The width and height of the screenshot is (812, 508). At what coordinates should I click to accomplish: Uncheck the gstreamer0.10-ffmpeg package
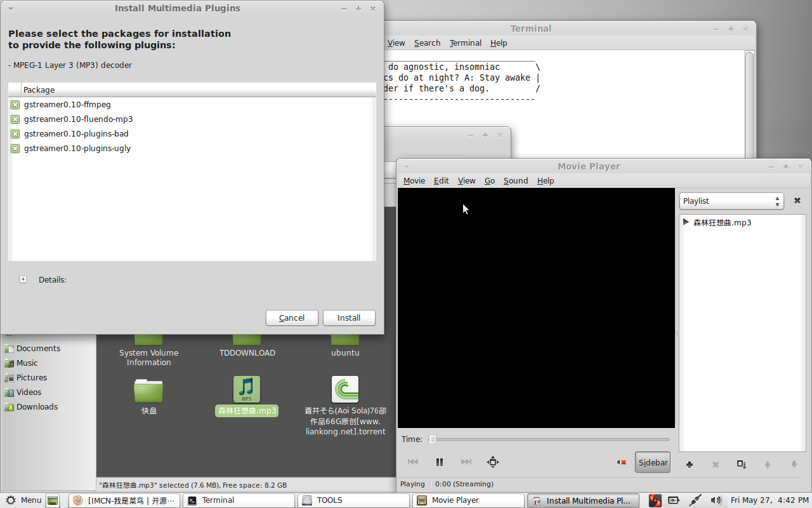click(15, 104)
